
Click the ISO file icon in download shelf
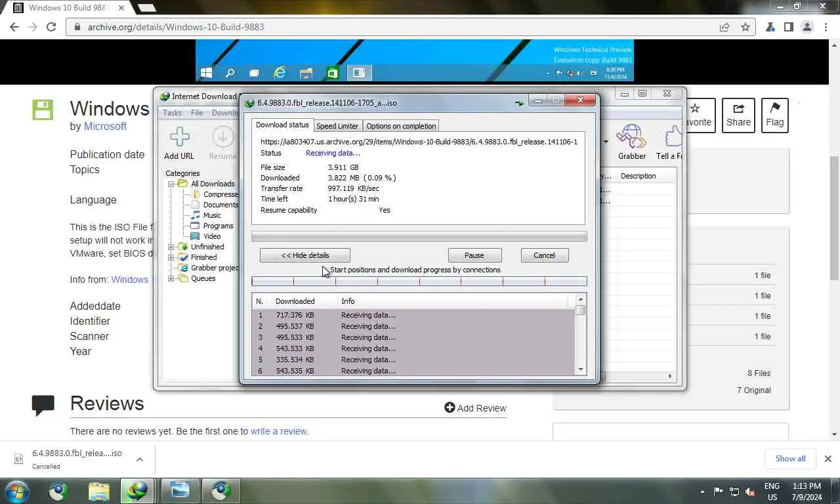tap(19, 459)
